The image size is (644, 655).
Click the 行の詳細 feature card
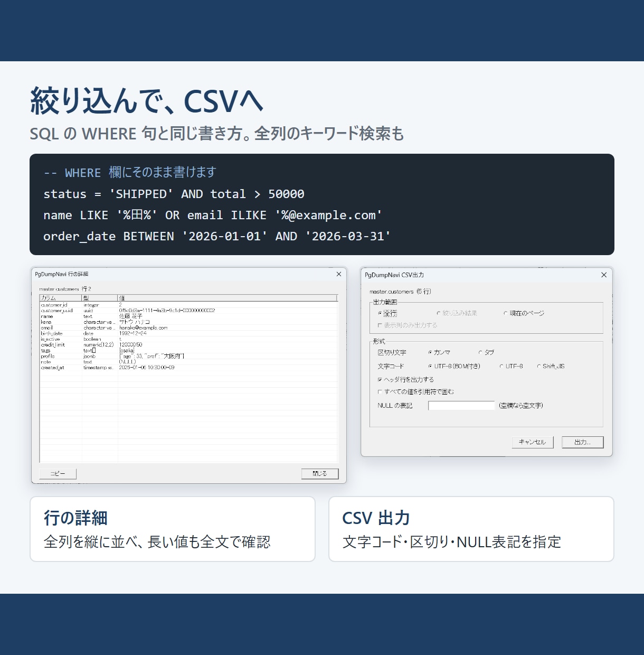[x=173, y=529]
